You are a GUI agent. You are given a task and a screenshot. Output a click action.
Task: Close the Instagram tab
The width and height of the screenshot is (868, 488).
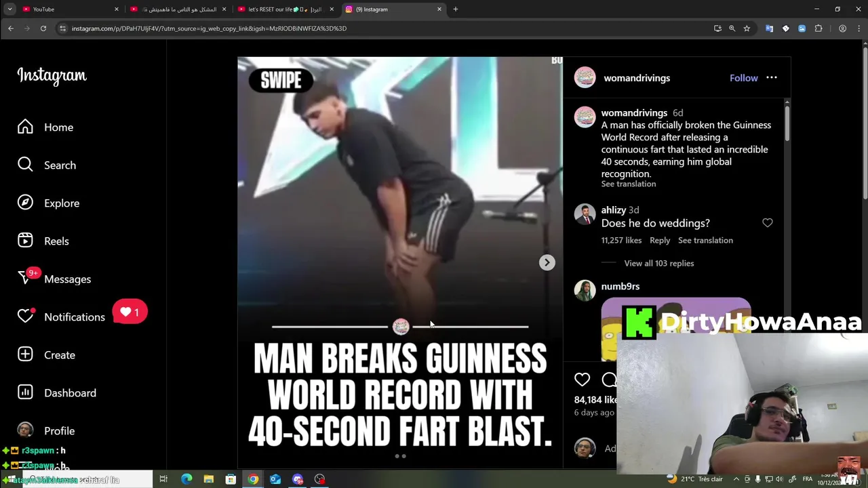point(439,9)
